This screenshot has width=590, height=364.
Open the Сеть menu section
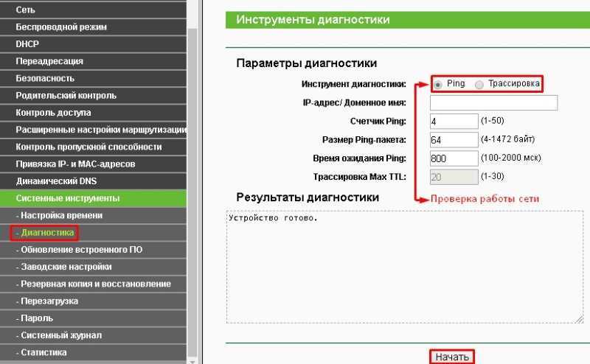pos(93,10)
